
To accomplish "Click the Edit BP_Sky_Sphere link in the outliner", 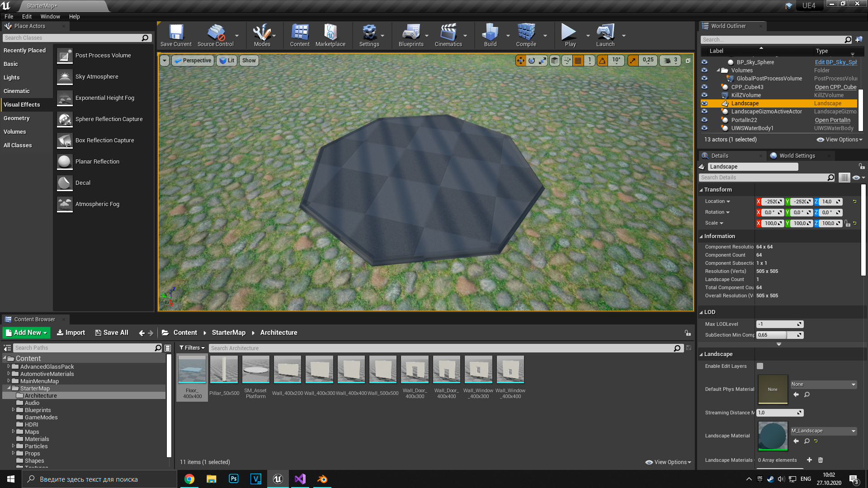I will 835,62.
